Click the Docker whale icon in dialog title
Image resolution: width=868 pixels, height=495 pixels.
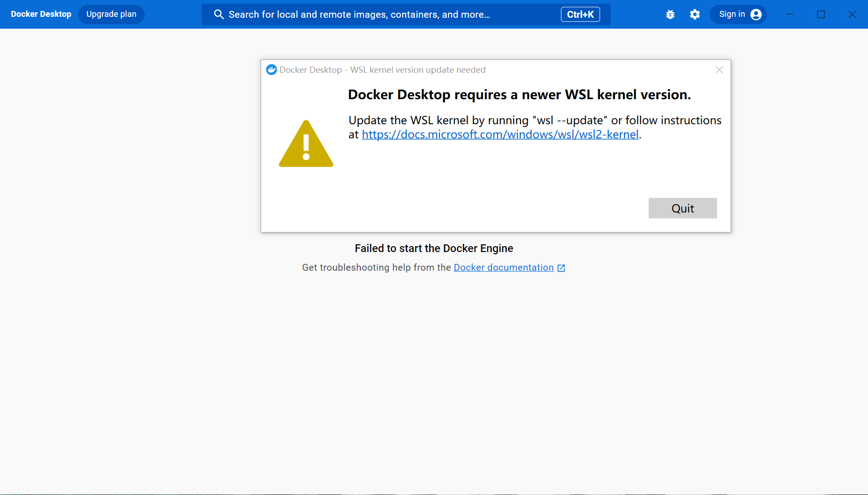coord(272,70)
